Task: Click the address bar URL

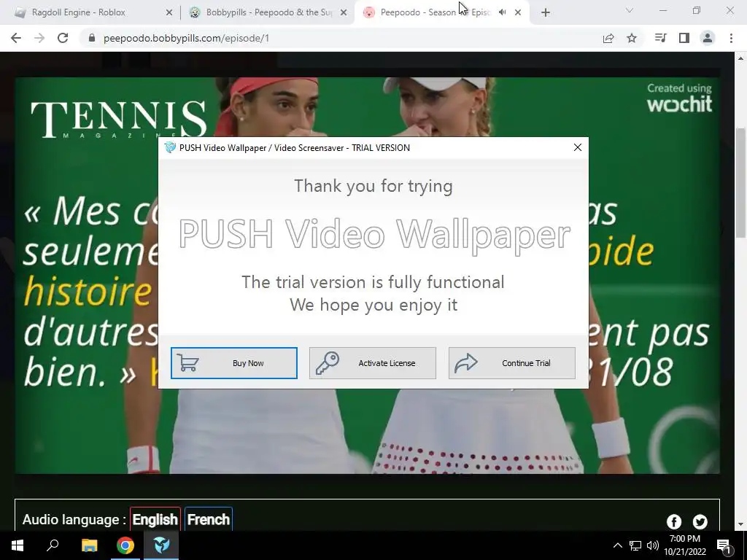Action: click(186, 38)
